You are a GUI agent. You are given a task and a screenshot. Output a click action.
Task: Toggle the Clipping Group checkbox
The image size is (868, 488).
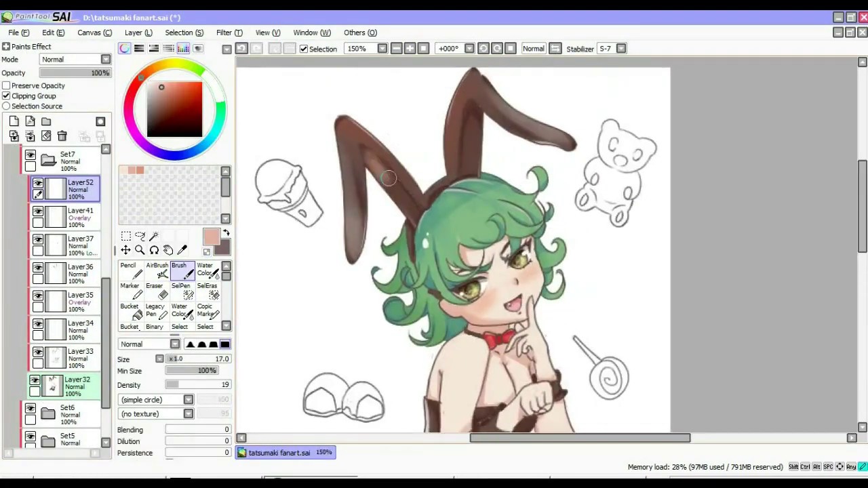pyautogui.click(x=6, y=96)
